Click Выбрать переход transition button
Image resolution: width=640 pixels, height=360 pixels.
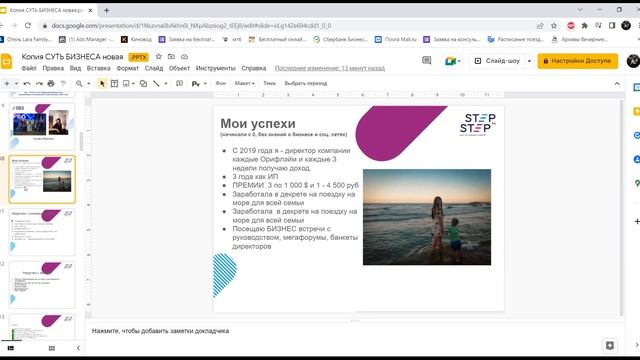(306, 83)
